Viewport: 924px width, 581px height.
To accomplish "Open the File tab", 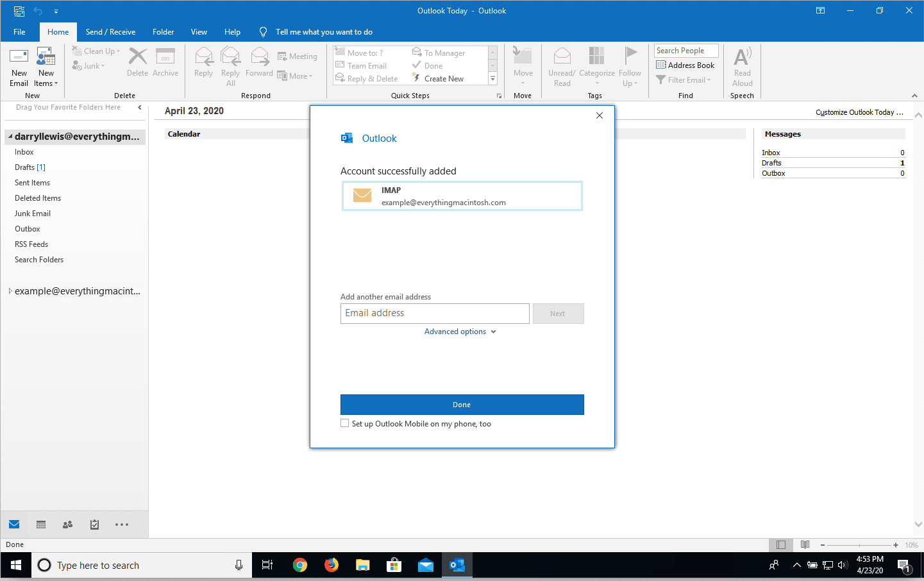I will [x=20, y=32].
